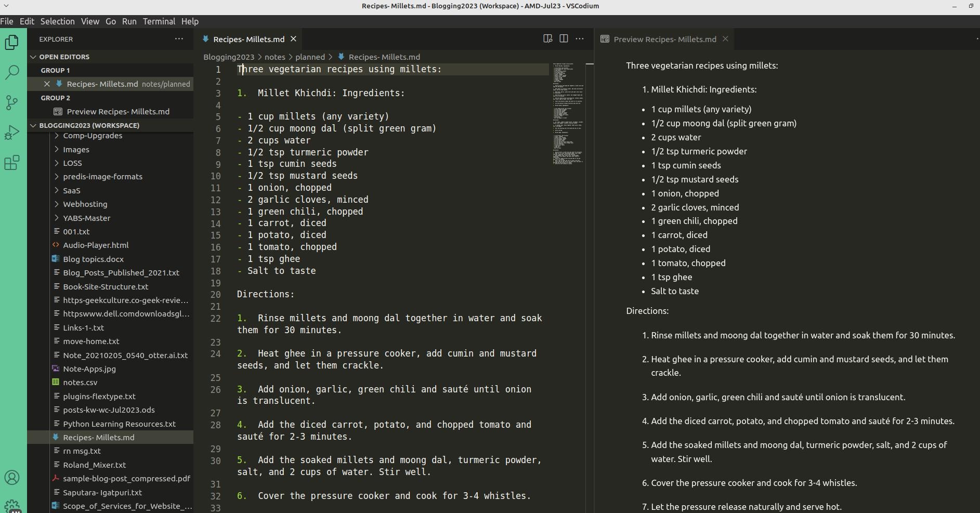
Task: Expand the SaaS folder
Action: 56,190
